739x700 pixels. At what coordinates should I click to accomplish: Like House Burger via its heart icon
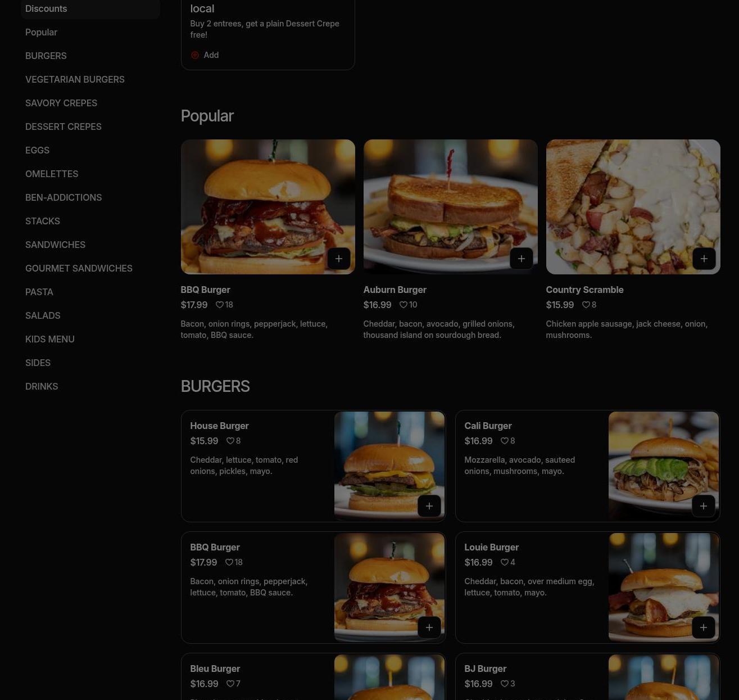[x=230, y=441]
